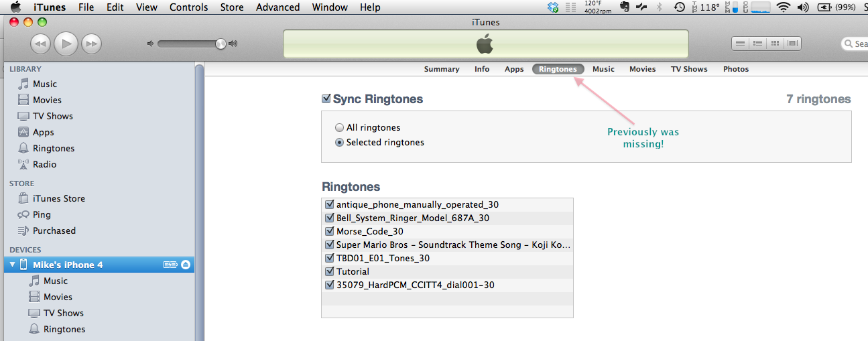Open TV Shows in the Library section
This screenshot has width=868, height=341.
45,116
